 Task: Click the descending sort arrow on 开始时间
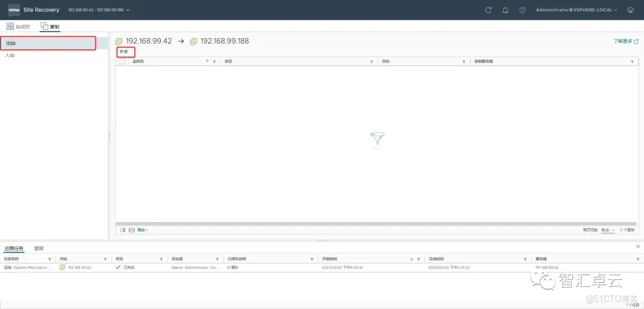411,259
